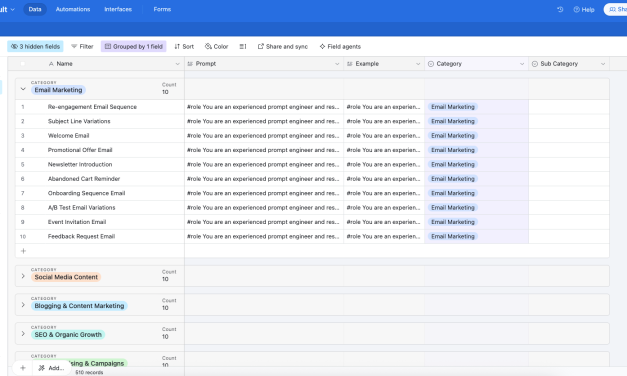Open the Help menu

584,10
